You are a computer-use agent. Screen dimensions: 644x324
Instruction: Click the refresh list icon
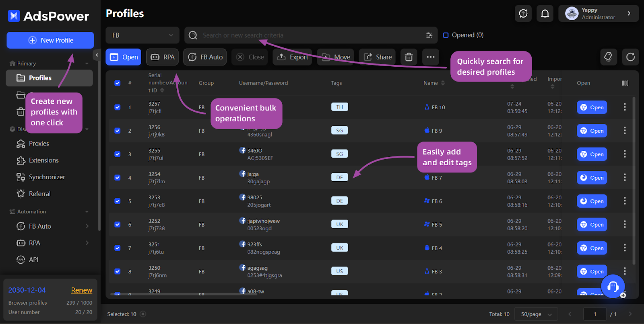point(631,57)
